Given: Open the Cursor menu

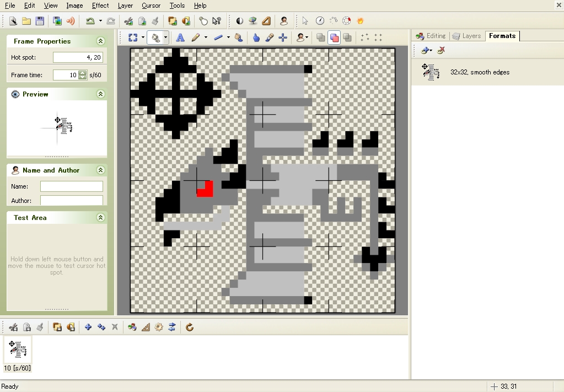Looking at the screenshot, I should tap(151, 6).
